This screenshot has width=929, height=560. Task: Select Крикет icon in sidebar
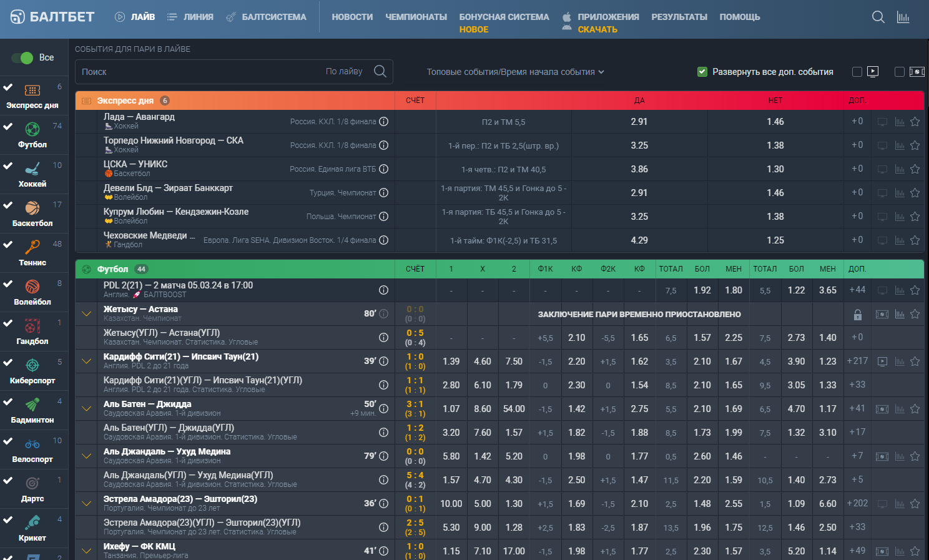(x=32, y=522)
